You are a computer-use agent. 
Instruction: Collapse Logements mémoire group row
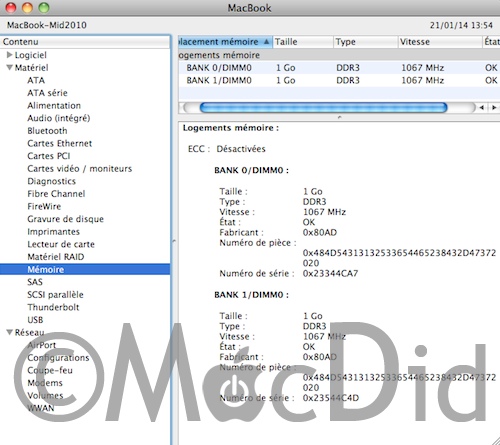tap(339, 55)
